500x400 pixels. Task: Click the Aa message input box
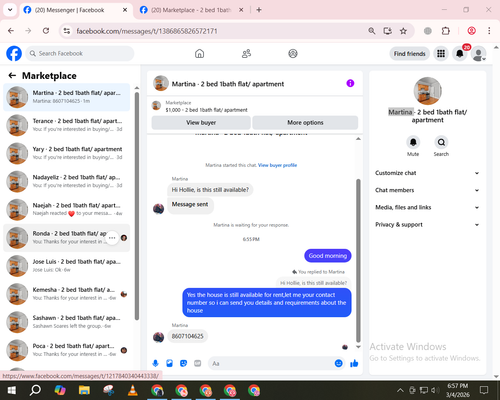277,363
